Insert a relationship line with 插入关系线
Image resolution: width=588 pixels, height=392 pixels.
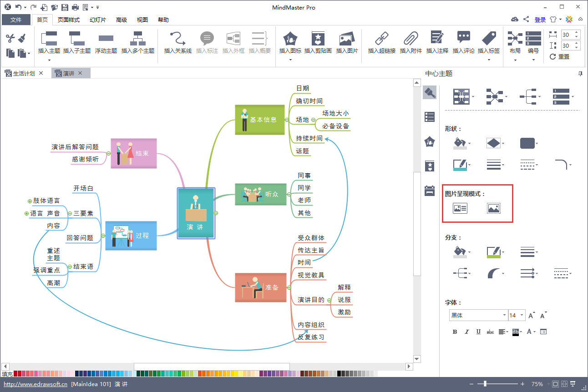click(x=177, y=38)
